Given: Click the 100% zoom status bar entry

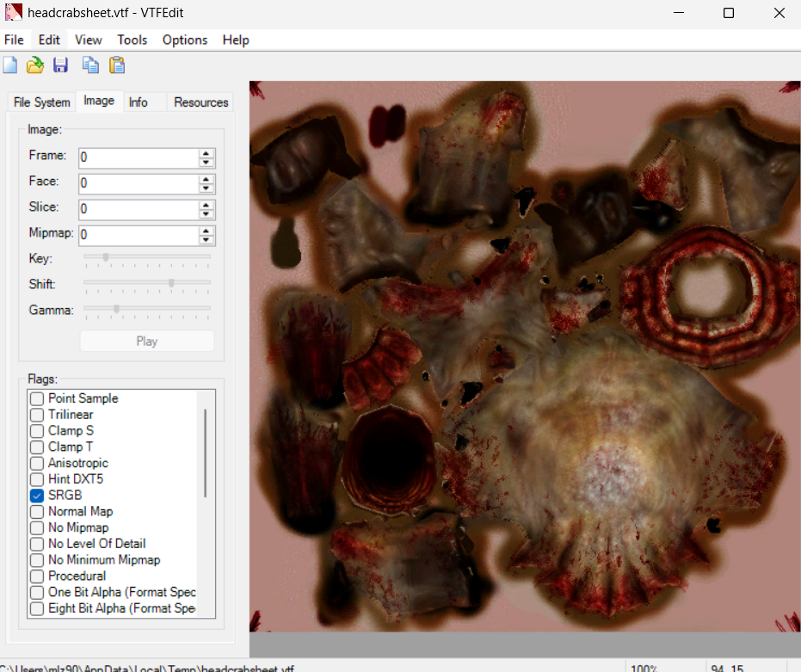Looking at the screenshot, I should click(644, 668).
